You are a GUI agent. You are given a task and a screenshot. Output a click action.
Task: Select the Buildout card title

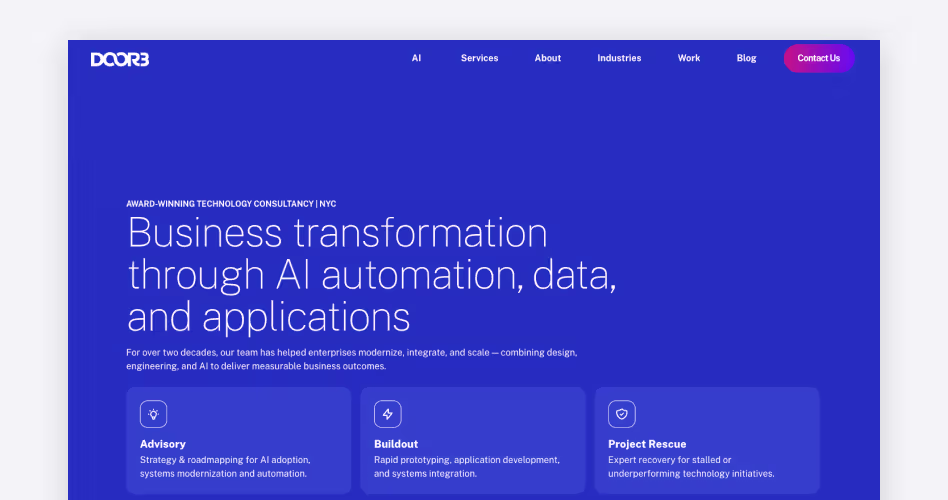pyautogui.click(x=396, y=444)
